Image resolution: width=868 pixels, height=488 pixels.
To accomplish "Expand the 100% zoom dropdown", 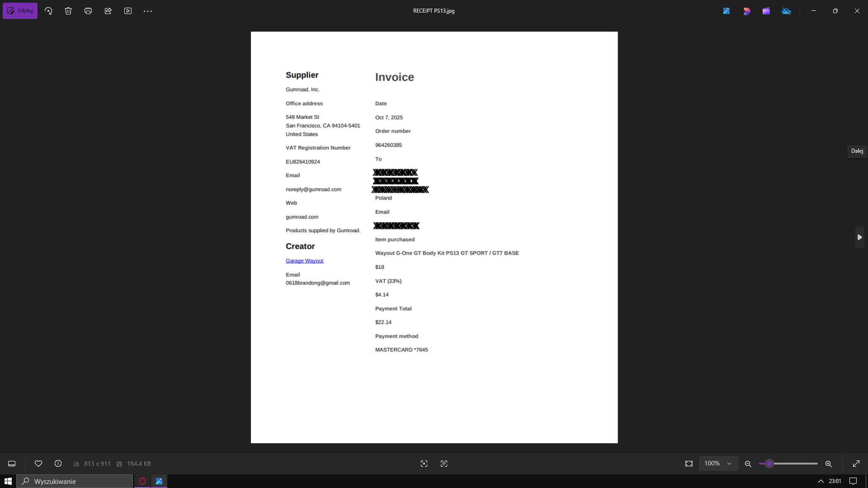I will 718,464.
